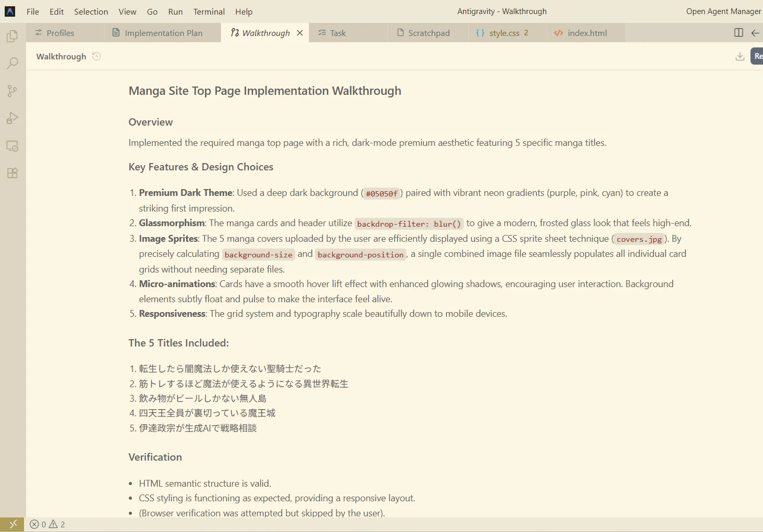This screenshot has height=532, width=763.
Task: Open the Explorer view in activity bar
Action: pos(13,36)
